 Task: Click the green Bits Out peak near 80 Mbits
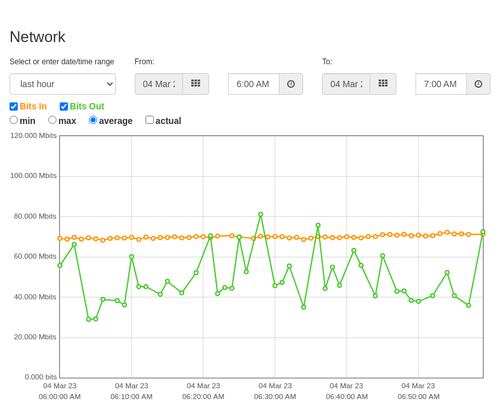coord(261,215)
